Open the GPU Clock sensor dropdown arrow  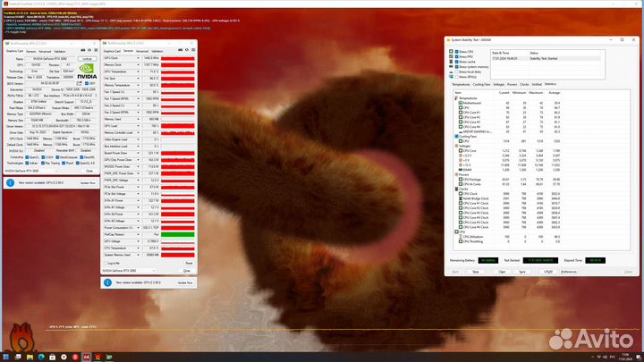138,58
